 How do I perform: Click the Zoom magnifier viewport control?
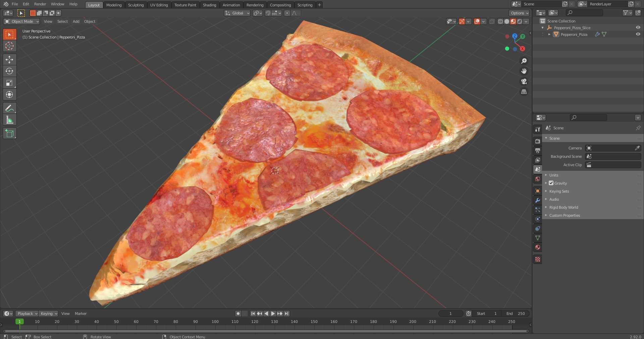tap(524, 61)
